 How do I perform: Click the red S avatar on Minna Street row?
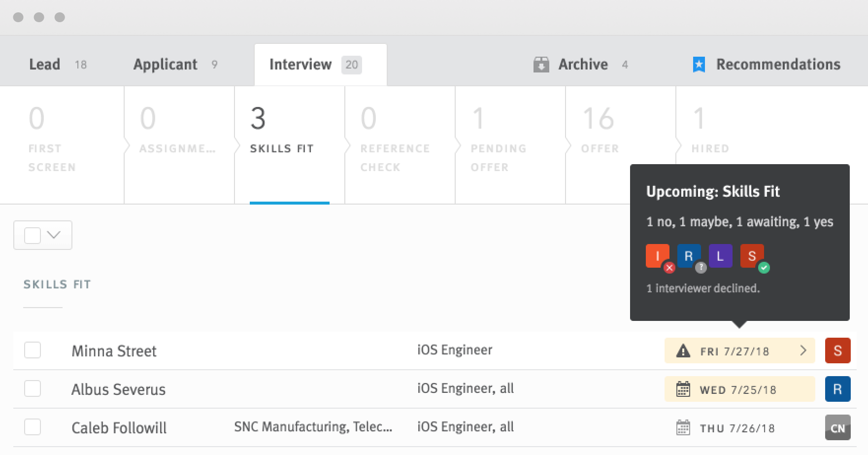pos(837,350)
